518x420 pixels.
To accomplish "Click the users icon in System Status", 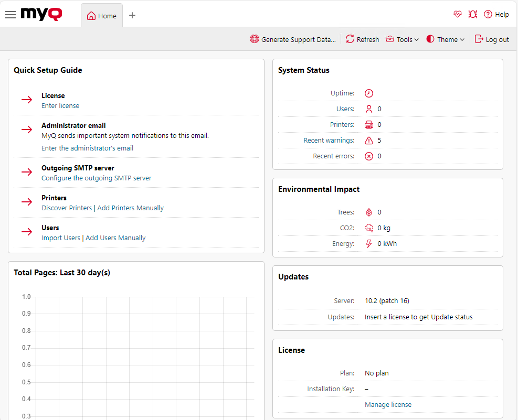I will (369, 109).
